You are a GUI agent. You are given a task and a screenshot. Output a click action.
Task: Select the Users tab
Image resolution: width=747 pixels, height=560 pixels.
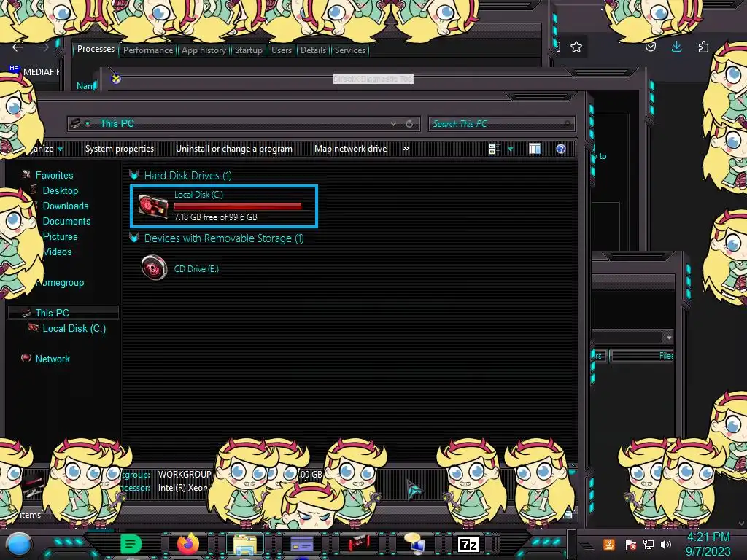point(282,50)
